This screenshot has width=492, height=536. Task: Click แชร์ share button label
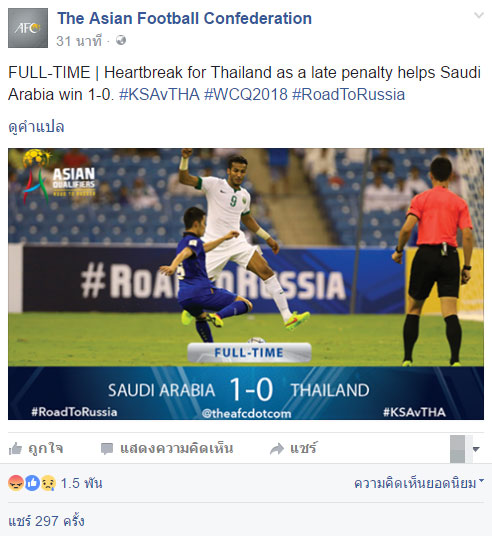pos(303,448)
